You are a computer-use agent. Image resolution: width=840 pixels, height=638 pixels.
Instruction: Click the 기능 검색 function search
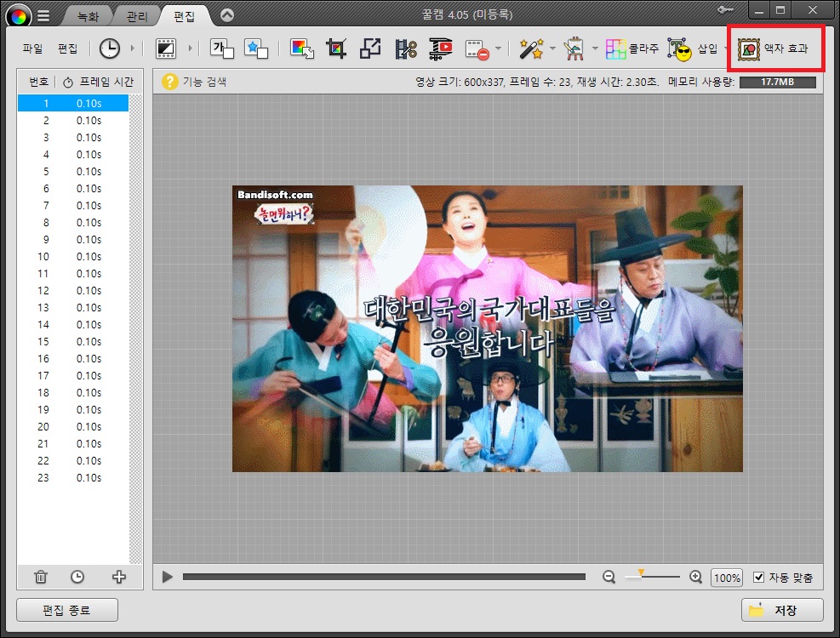[194, 82]
